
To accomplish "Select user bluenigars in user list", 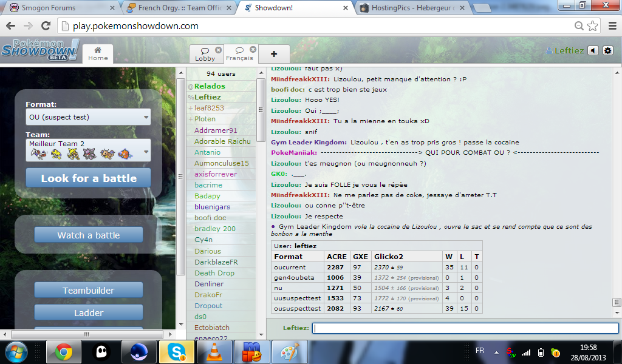I will (212, 207).
